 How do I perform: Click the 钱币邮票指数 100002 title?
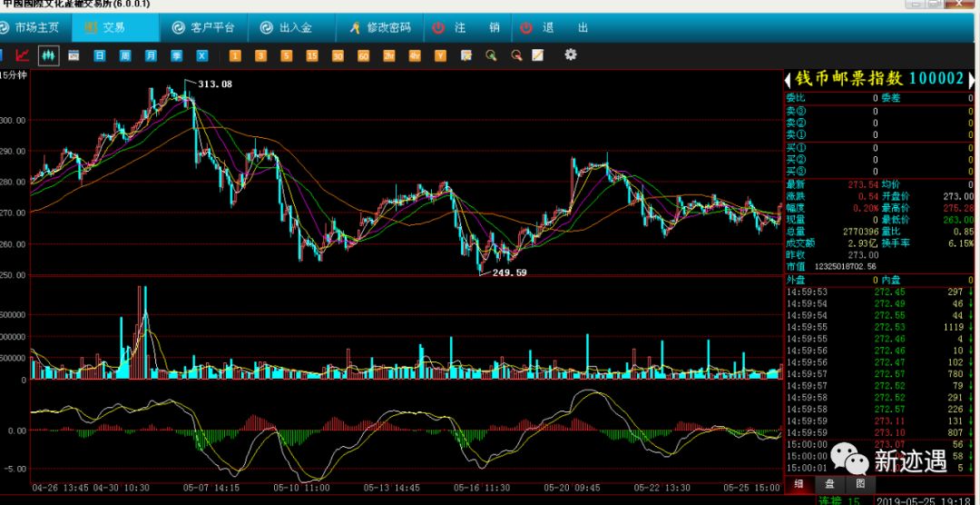880,79
